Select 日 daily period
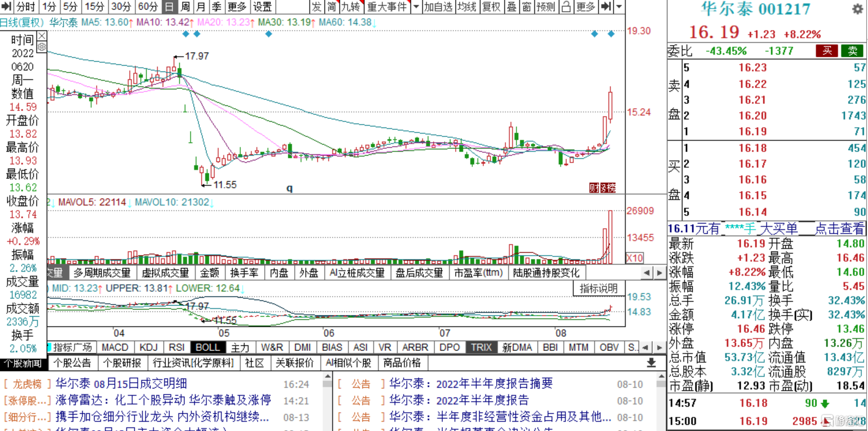Screen dimensions: 868x431 coord(169,7)
